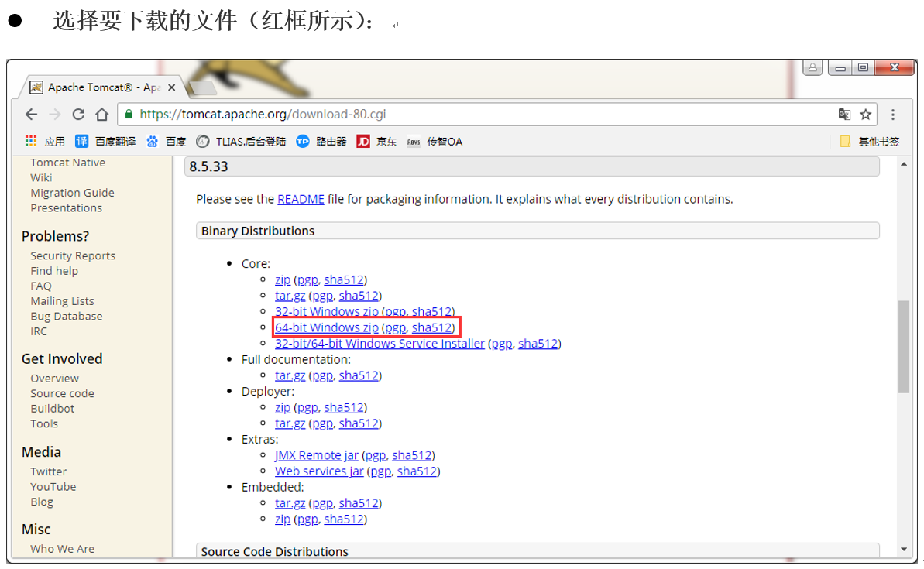Open Security Reports sidebar link
The width and height of the screenshot is (924, 569).
click(73, 255)
